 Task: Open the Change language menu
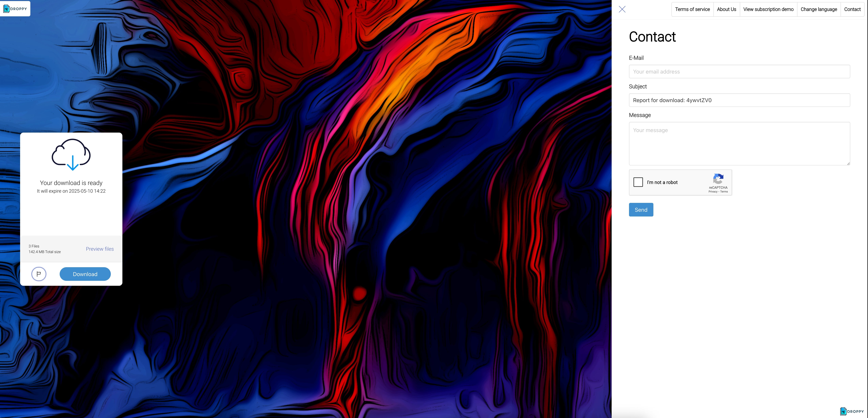(x=819, y=9)
